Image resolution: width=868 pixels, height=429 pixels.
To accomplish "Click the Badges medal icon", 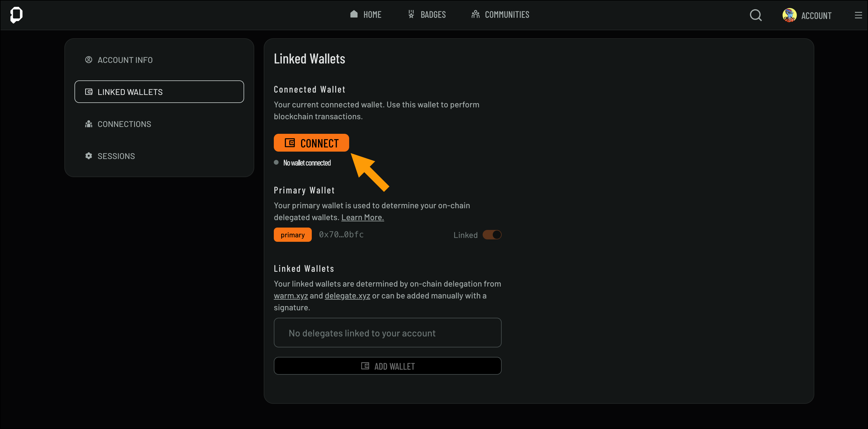I will click(x=411, y=14).
